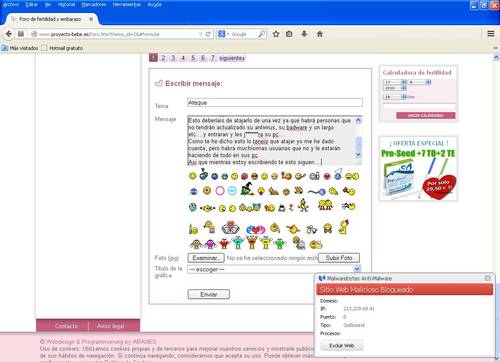Go to the browser home icon

tap(319, 34)
